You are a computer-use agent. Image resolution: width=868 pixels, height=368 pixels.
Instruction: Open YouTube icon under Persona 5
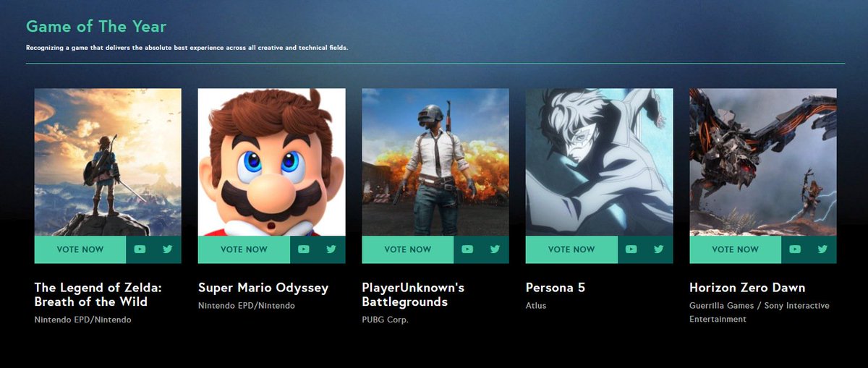pyautogui.click(x=631, y=249)
